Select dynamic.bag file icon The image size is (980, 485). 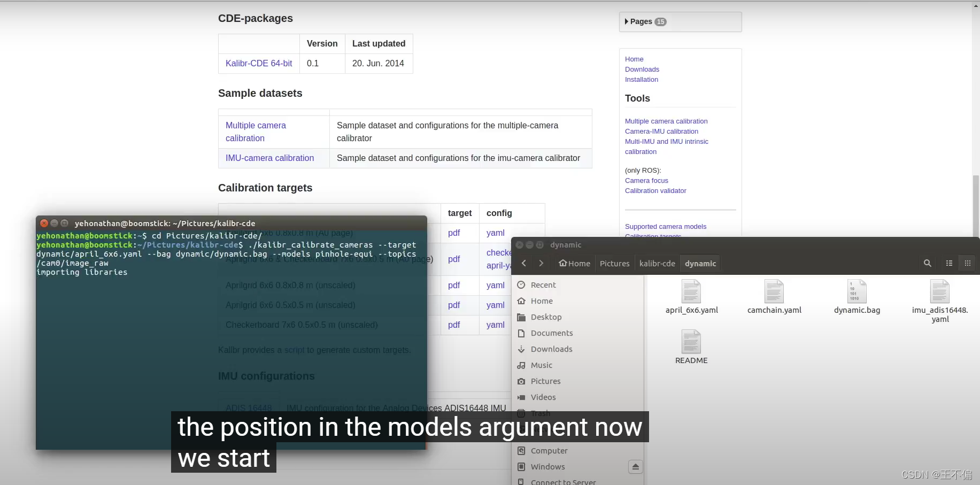(857, 291)
